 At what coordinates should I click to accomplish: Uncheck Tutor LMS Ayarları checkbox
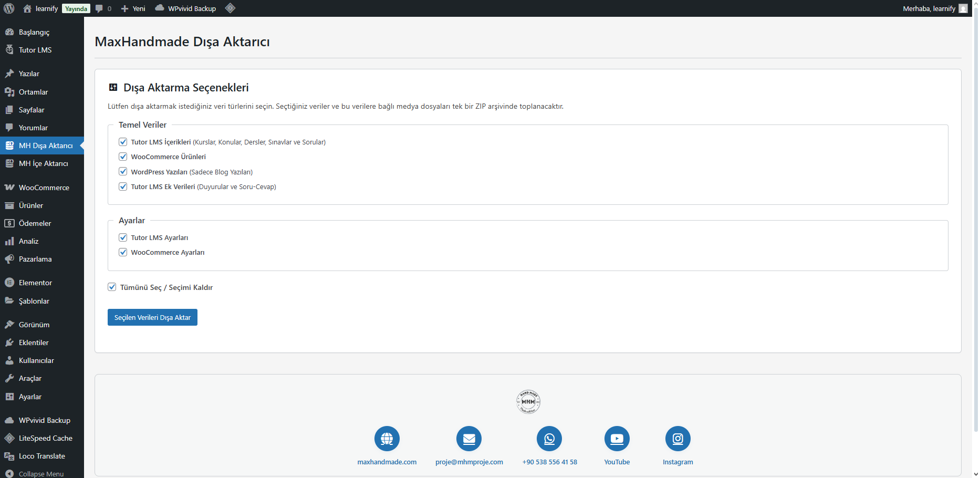[x=123, y=237]
